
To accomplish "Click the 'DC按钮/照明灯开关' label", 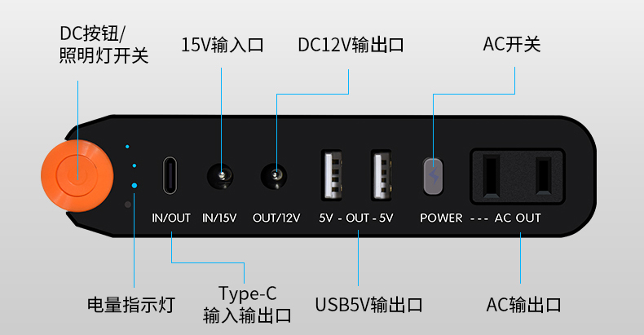I will click(104, 45).
